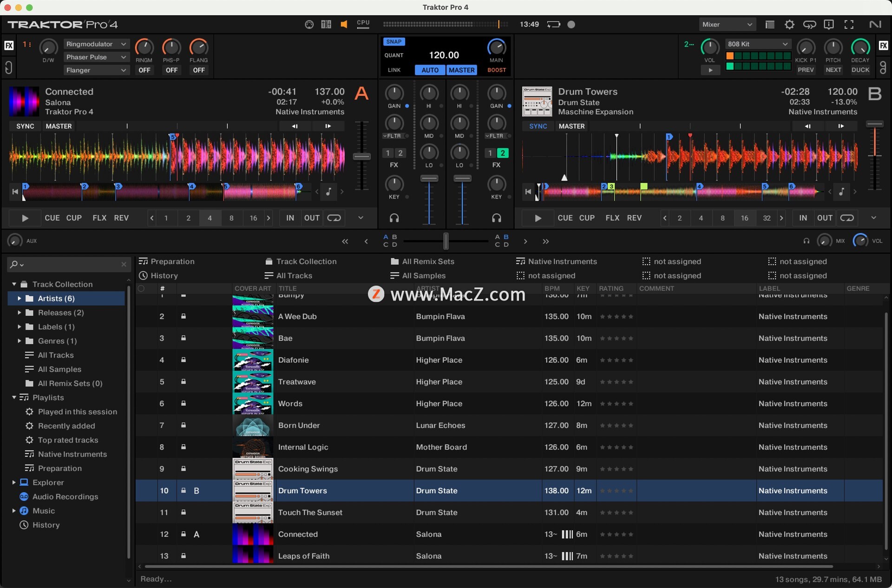Expand the Releases (2) folder
892x588 pixels.
[x=19, y=313]
